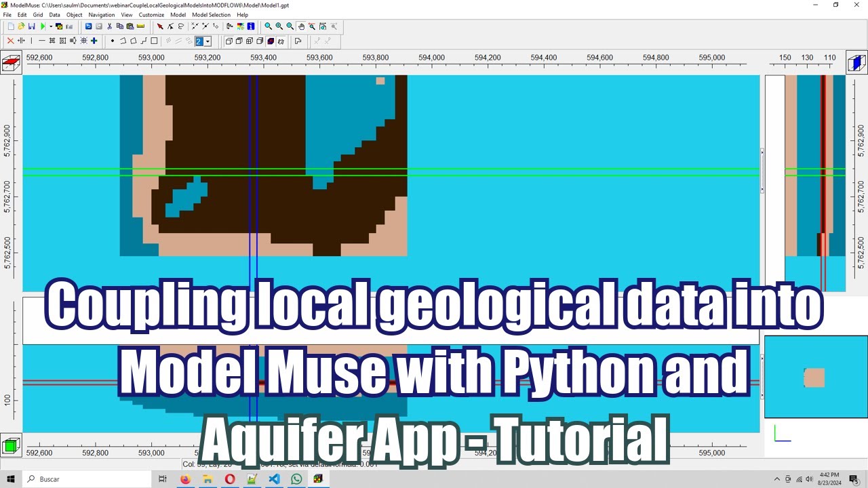Open the color grid dialog

click(x=240, y=26)
